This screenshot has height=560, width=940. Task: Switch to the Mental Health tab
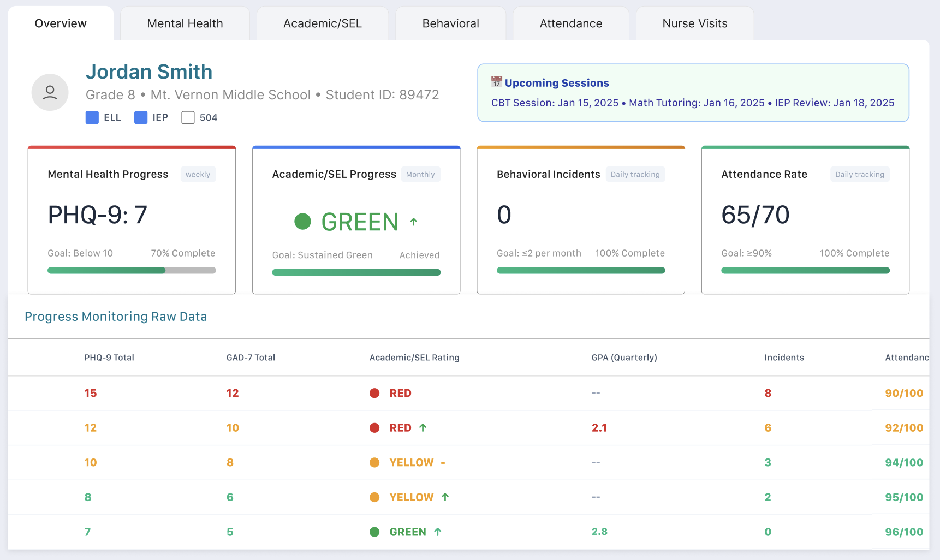185,23
